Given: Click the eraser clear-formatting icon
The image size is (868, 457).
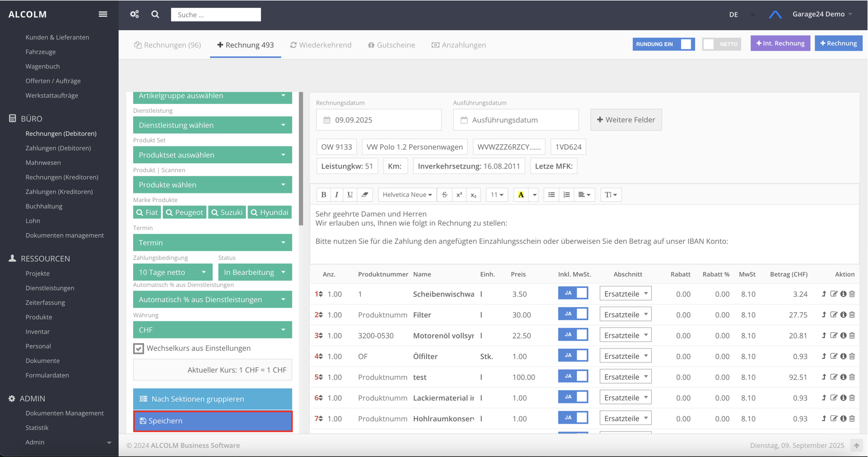Looking at the screenshot, I should coord(365,194).
